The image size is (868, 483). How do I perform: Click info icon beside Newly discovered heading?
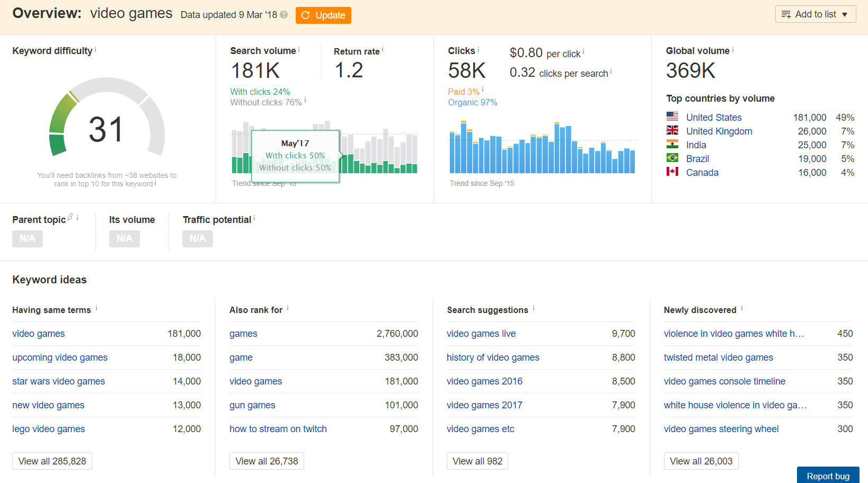point(742,308)
